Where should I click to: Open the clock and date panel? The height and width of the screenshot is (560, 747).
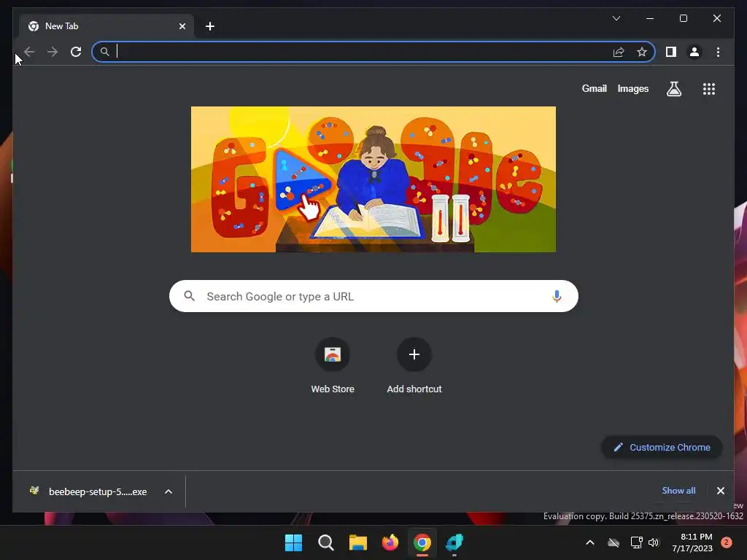692,542
